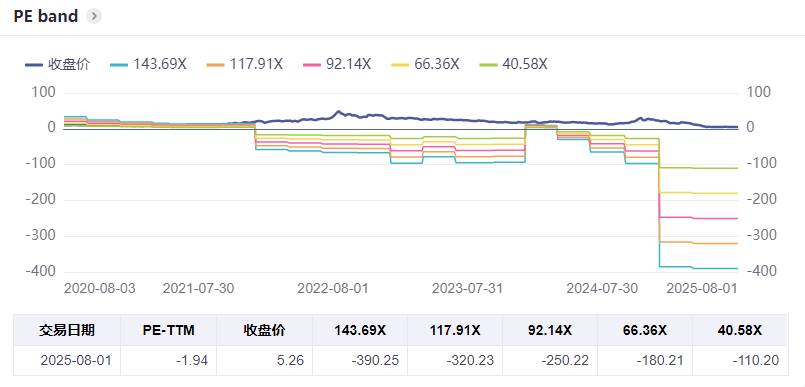Toggle the 收盘价 legend series
Viewport: 805px width, 387px height.
pyautogui.click(x=58, y=65)
